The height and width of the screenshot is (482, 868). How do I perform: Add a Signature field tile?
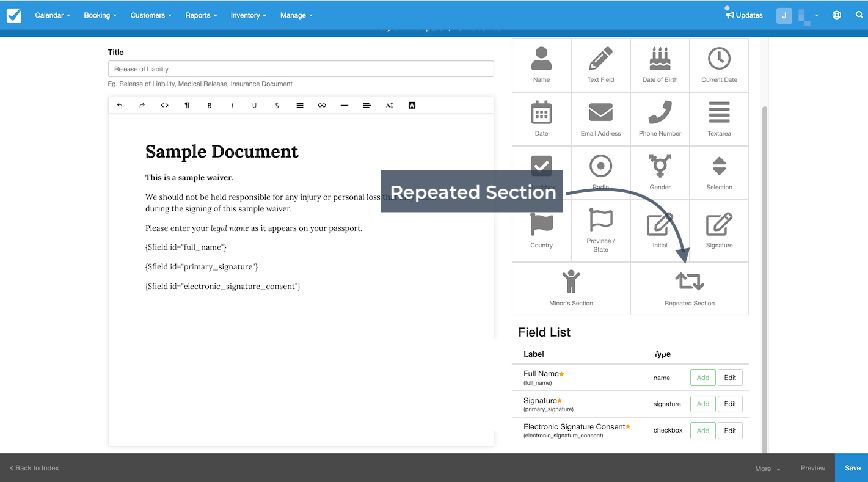[x=719, y=231]
